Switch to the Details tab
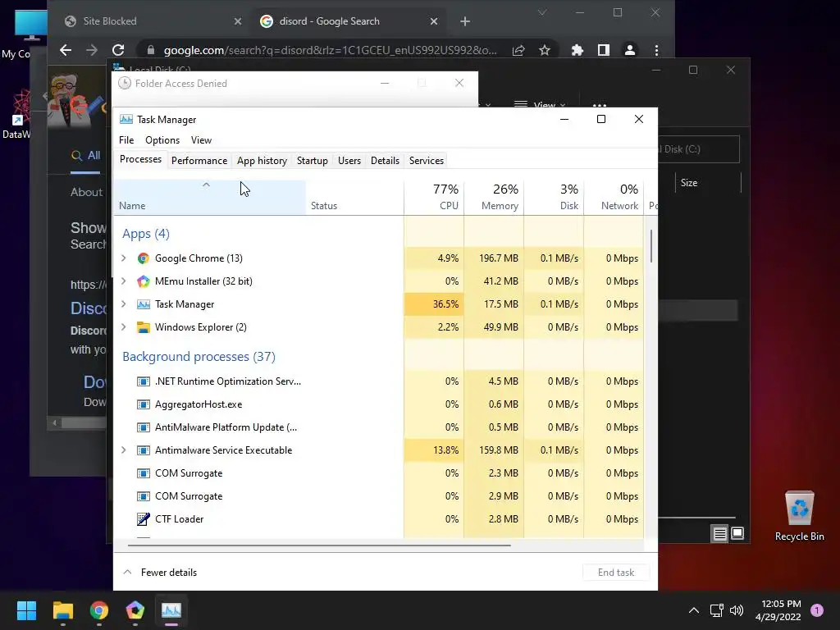 386,161
